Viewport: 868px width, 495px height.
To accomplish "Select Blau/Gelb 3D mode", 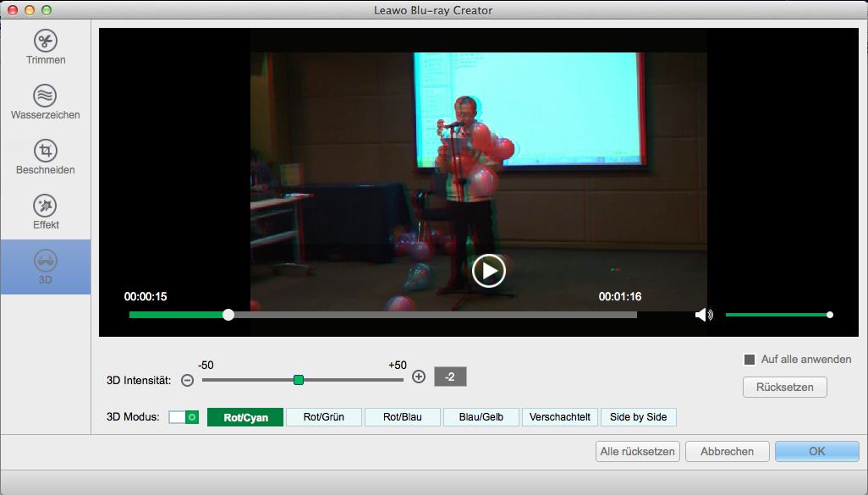I will point(481,417).
